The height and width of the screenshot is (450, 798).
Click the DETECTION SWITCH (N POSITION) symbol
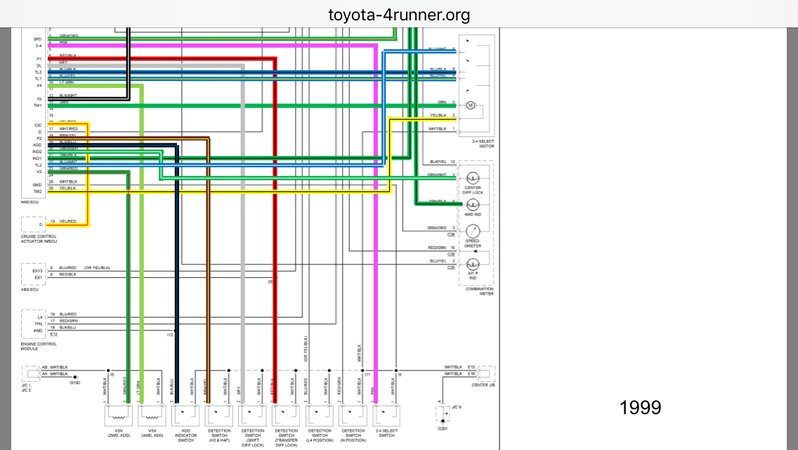(353, 416)
